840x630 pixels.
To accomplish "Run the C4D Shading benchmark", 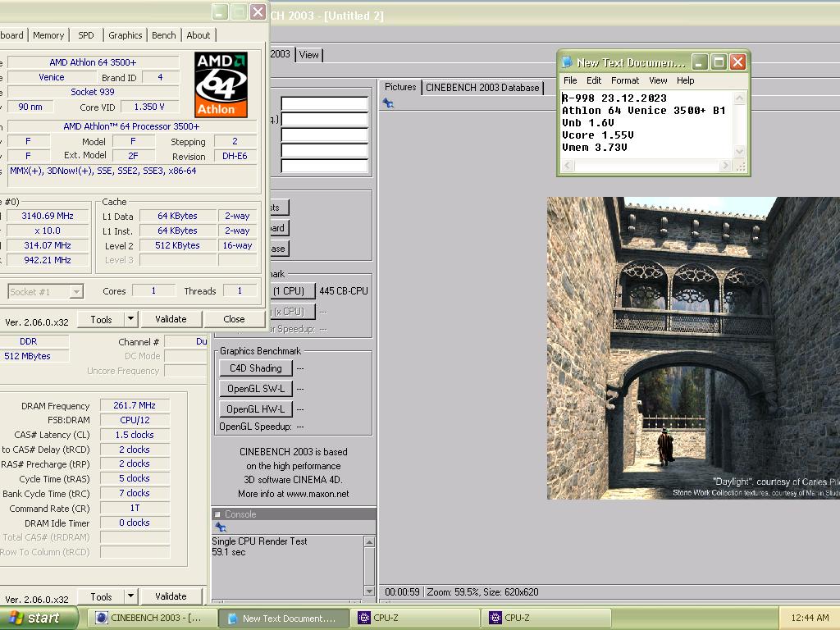I will [256, 368].
